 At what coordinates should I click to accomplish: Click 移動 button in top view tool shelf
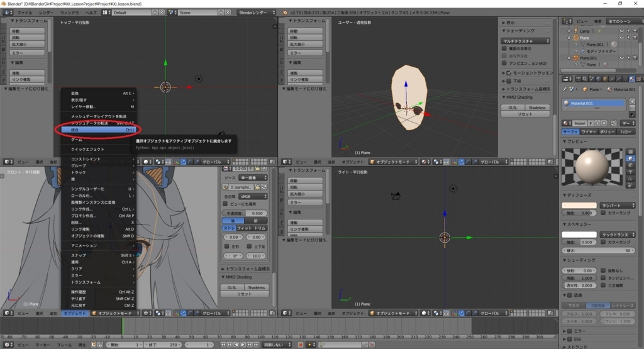coord(27,31)
